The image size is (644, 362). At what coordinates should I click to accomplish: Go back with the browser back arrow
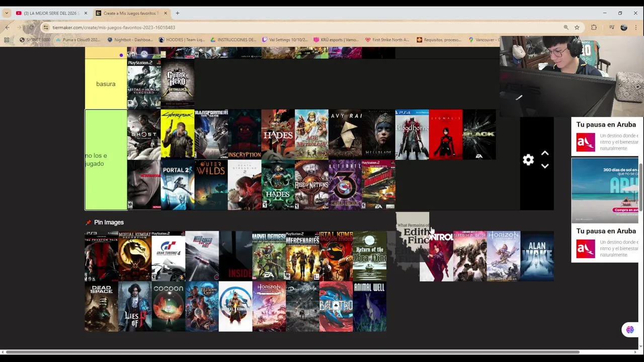click(7, 27)
